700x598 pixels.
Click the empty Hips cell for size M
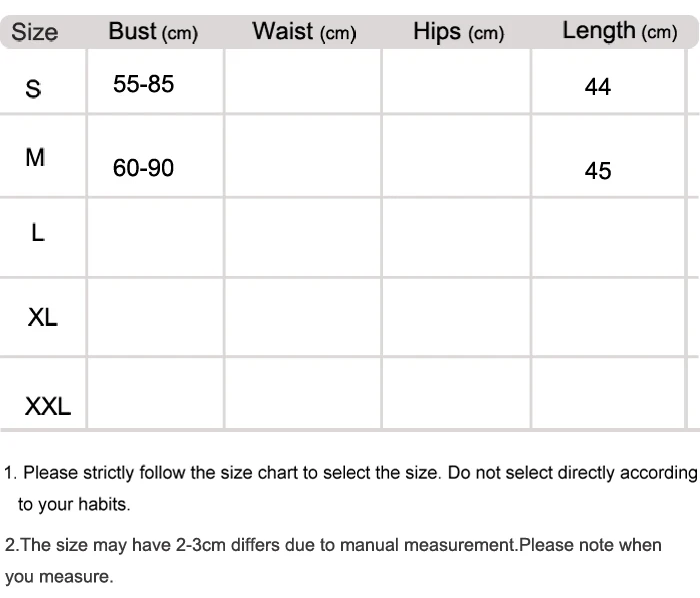[456, 156]
